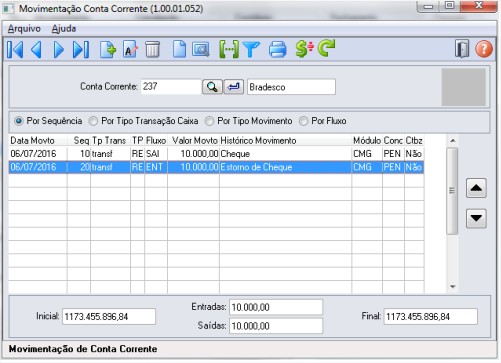Jump to last record icon

click(81, 50)
